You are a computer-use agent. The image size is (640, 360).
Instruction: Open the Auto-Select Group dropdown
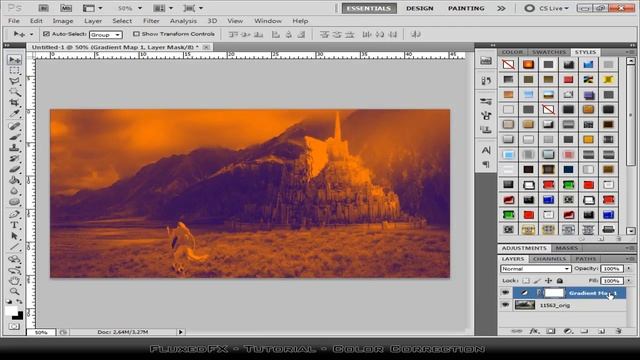pos(106,35)
